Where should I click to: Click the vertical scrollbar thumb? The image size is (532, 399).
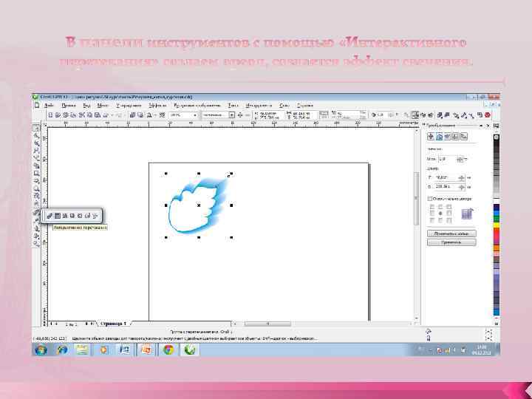coord(416,198)
